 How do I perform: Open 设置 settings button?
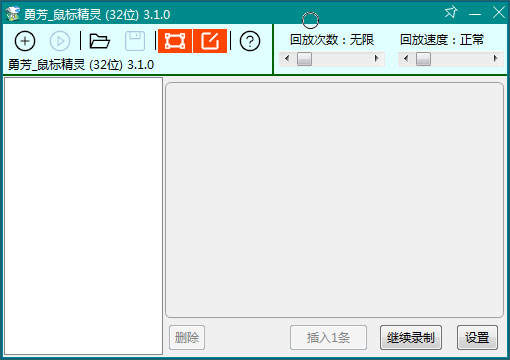tap(477, 338)
